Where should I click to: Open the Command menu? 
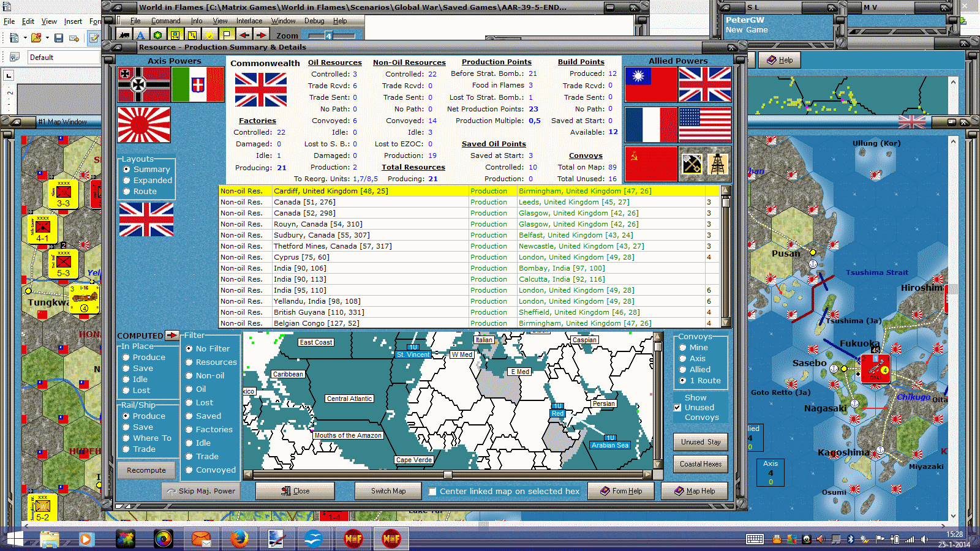[165, 21]
